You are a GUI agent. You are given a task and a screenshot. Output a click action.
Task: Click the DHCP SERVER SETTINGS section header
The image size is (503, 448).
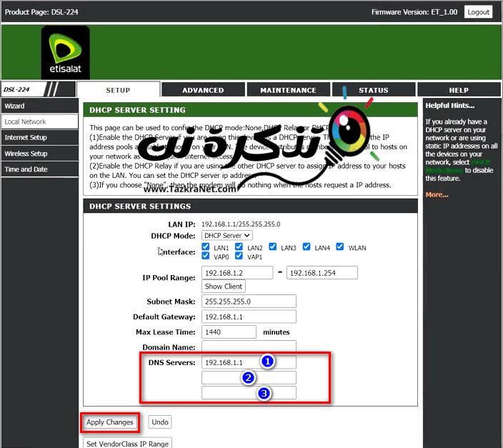click(250, 206)
